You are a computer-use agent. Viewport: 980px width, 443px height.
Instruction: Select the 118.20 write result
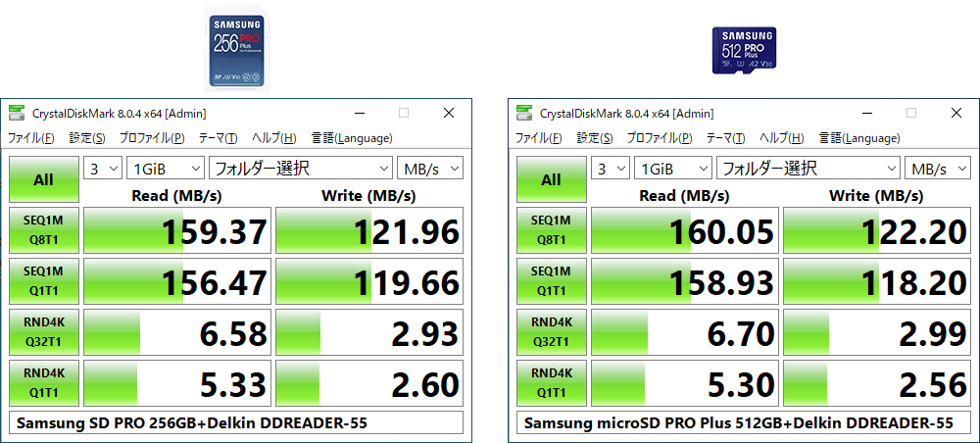pos(877,281)
